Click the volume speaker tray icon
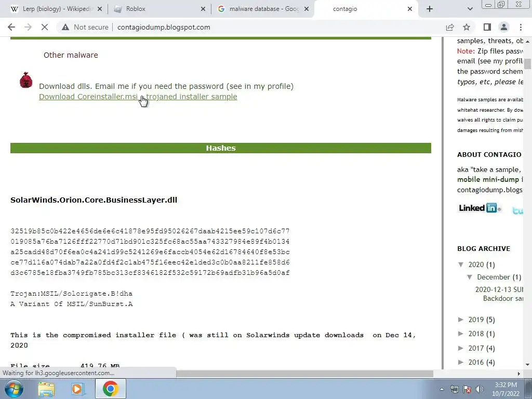This screenshot has height=399, width=532. pos(480,389)
